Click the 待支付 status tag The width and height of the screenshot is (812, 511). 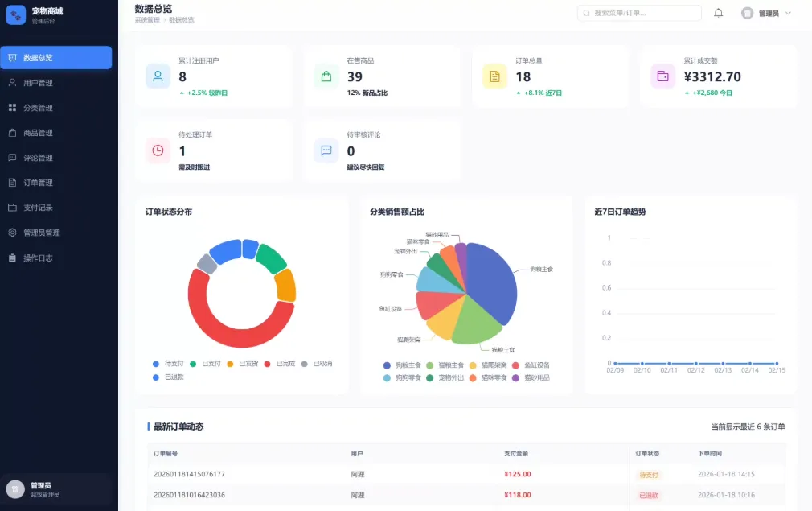pyautogui.click(x=649, y=475)
